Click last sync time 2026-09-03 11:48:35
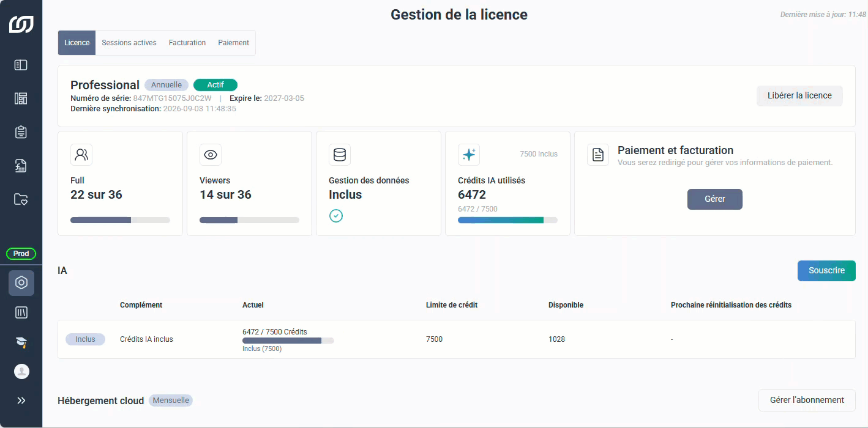This screenshot has height=428, width=868. 200,109
